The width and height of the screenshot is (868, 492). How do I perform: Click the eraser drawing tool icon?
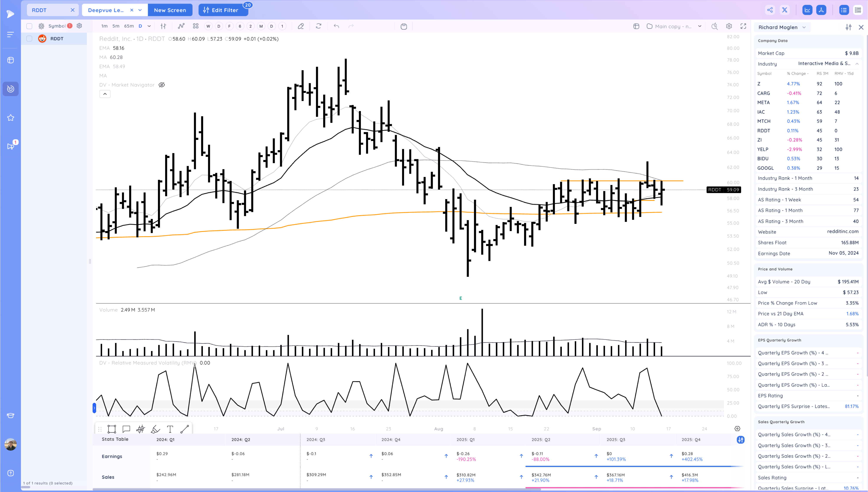point(301,26)
